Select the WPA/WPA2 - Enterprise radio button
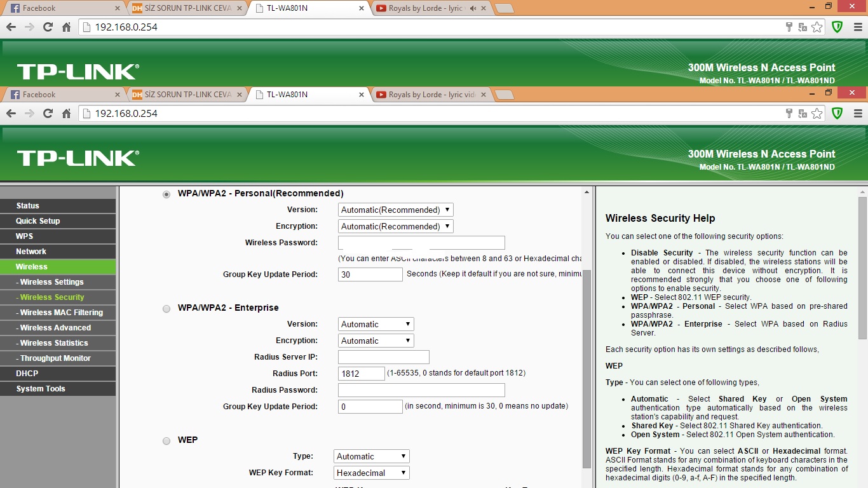Screen dimensions: 868x488 [166, 308]
